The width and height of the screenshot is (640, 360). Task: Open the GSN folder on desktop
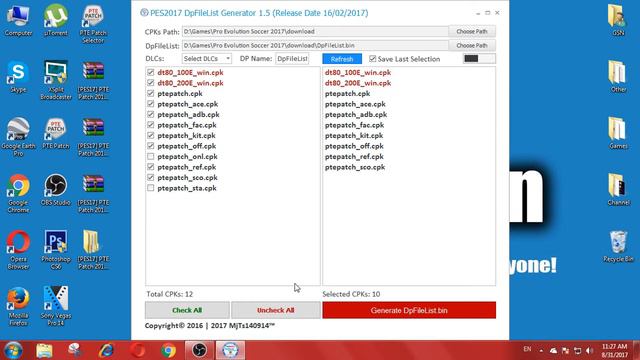(x=618, y=20)
